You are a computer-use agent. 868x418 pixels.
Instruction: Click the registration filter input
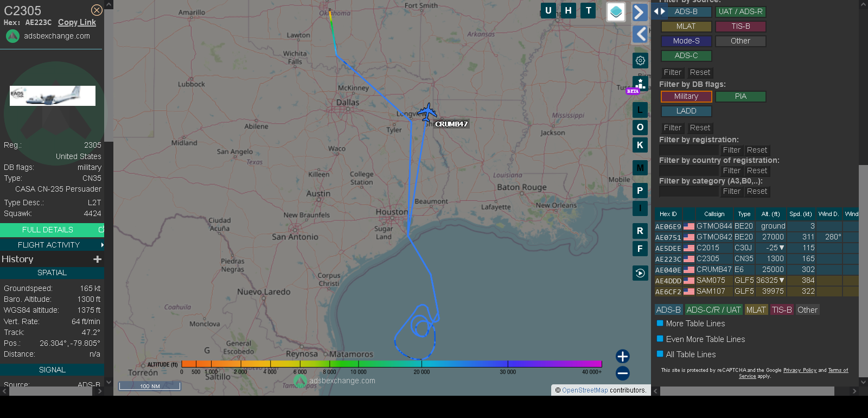point(688,150)
